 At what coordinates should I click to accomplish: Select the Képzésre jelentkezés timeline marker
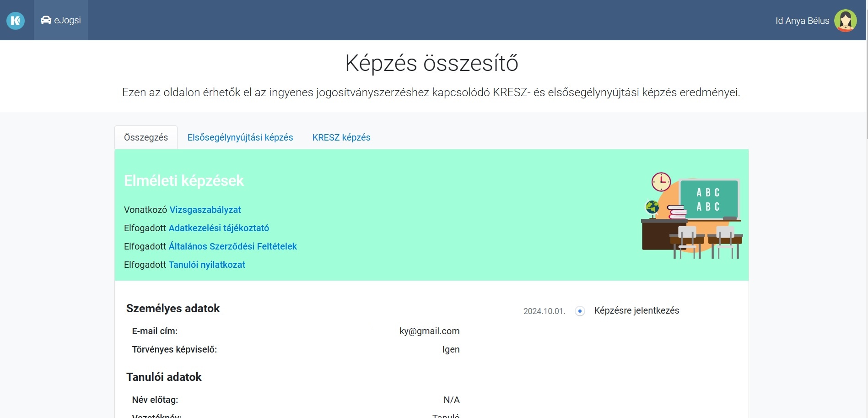(x=580, y=311)
